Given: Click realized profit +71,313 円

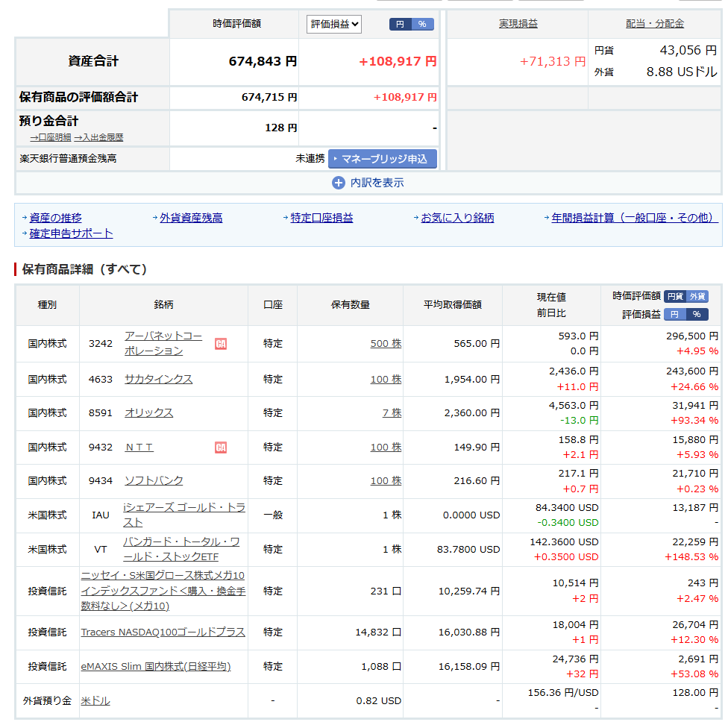Looking at the screenshot, I should pyautogui.click(x=553, y=61).
